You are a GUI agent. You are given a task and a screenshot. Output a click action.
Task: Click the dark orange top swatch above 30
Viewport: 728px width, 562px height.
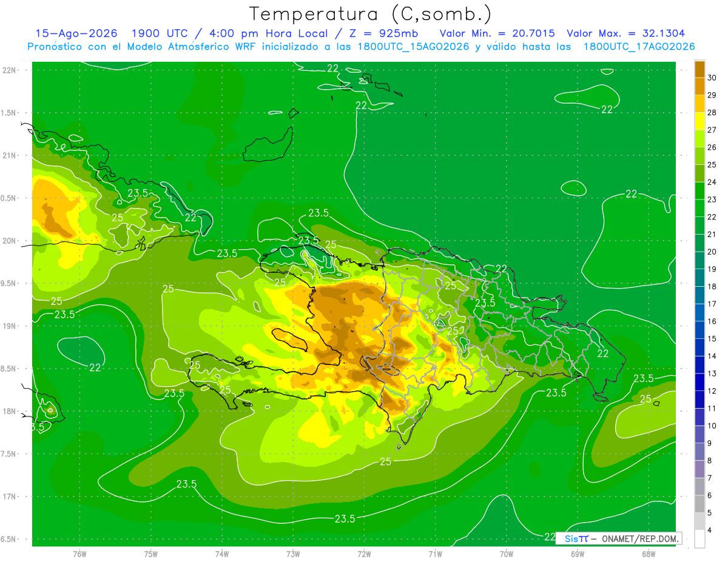(x=699, y=69)
